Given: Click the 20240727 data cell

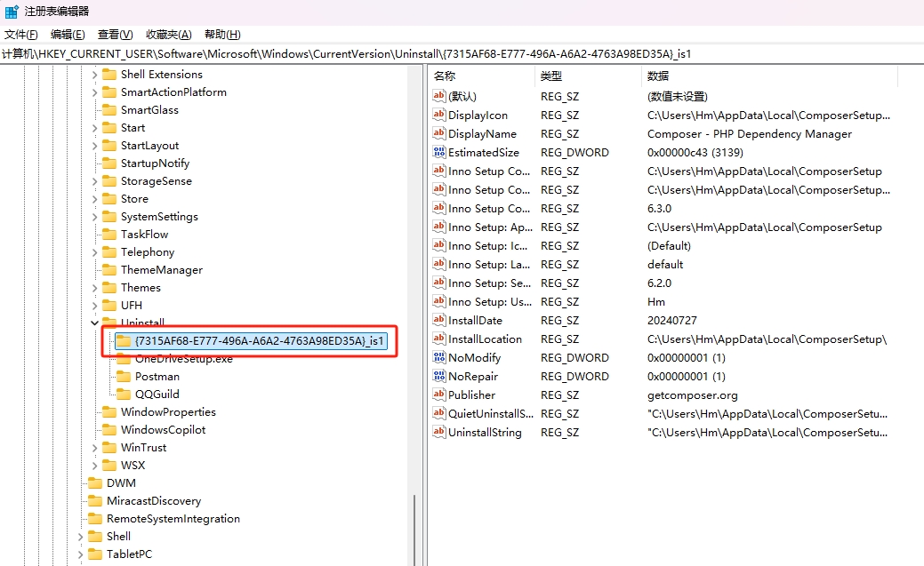Looking at the screenshot, I should pos(671,321).
